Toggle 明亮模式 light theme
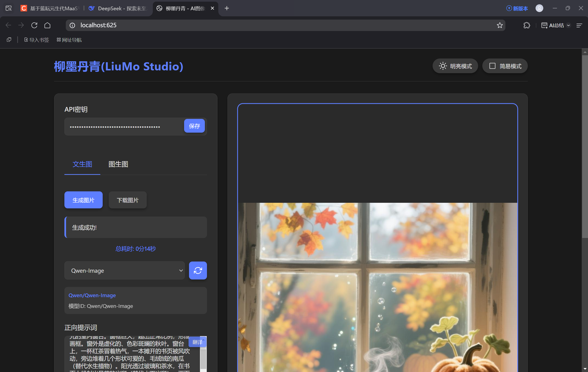 tap(455, 66)
